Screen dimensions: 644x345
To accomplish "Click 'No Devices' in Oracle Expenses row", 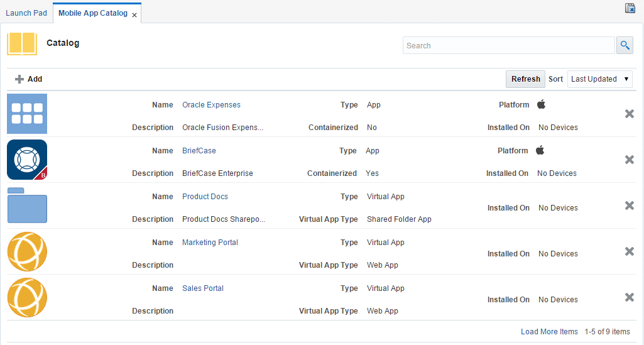I will [558, 128].
